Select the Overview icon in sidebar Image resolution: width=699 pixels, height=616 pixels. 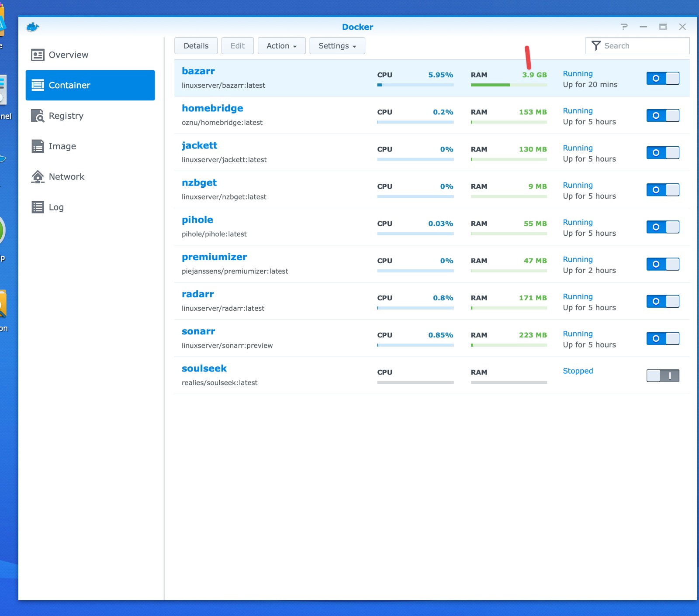(37, 55)
